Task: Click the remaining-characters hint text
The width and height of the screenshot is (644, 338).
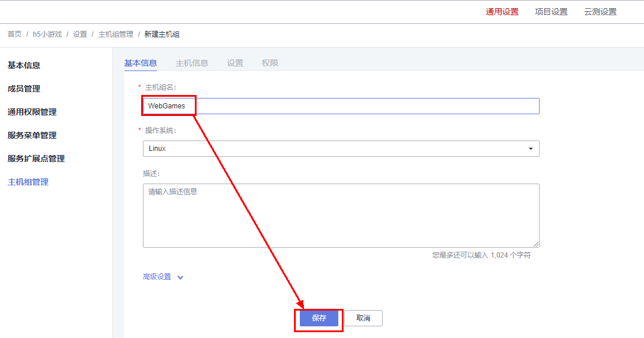Action: [x=481, y=255]
